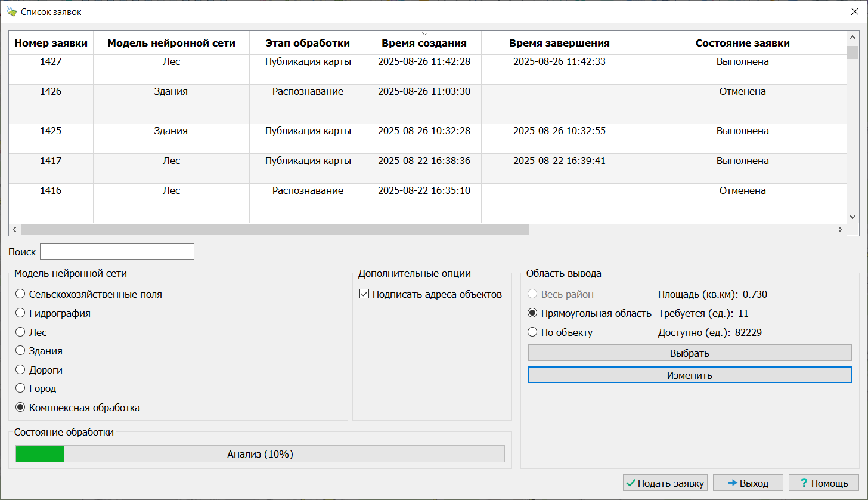
Task: Click the application icon in the title bar
Action: coord(10,11)
